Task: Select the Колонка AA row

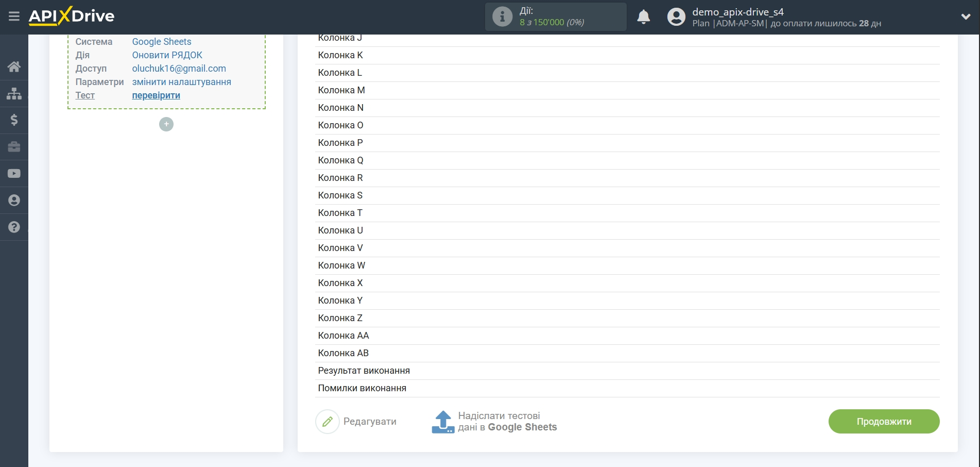Action: [x=627, y=336]
